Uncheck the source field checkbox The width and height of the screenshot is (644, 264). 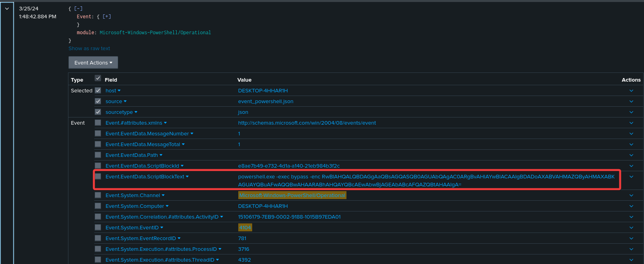coord(98,101)
